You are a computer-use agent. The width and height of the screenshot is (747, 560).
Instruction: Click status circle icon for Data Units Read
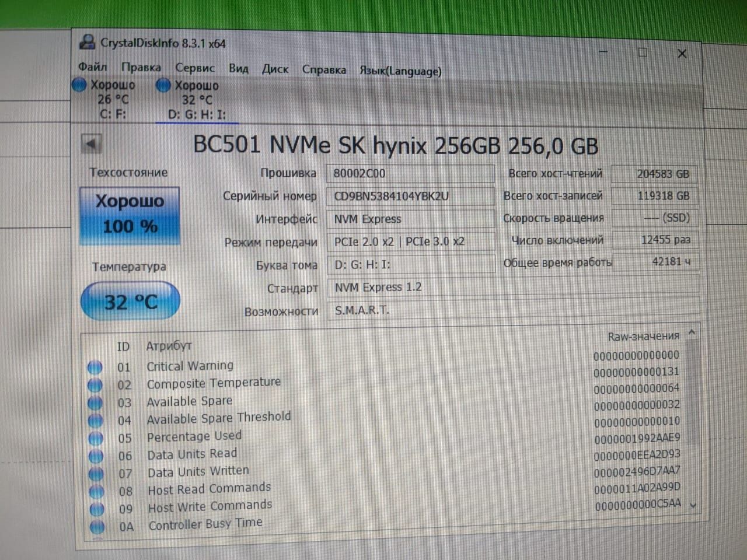pos(96,456)
